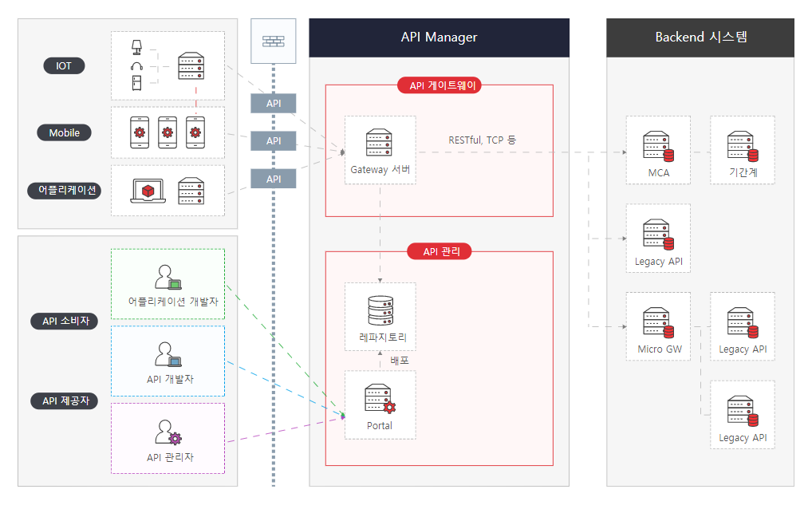
Task: Click the 기간계 caption
Action: pos(743,172)
